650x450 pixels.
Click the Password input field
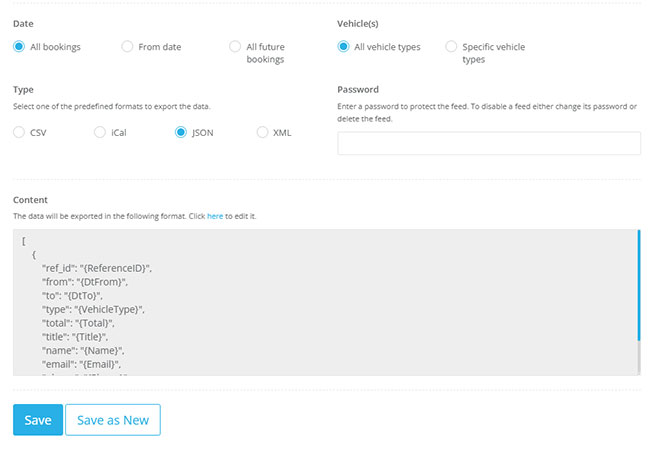[489, 143]
